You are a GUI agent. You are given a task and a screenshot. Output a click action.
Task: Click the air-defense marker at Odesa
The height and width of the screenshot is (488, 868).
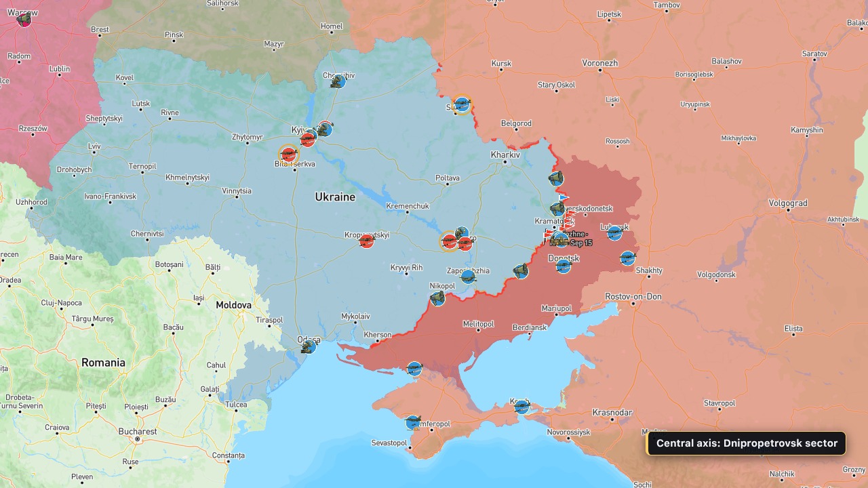tap(309, 347)
